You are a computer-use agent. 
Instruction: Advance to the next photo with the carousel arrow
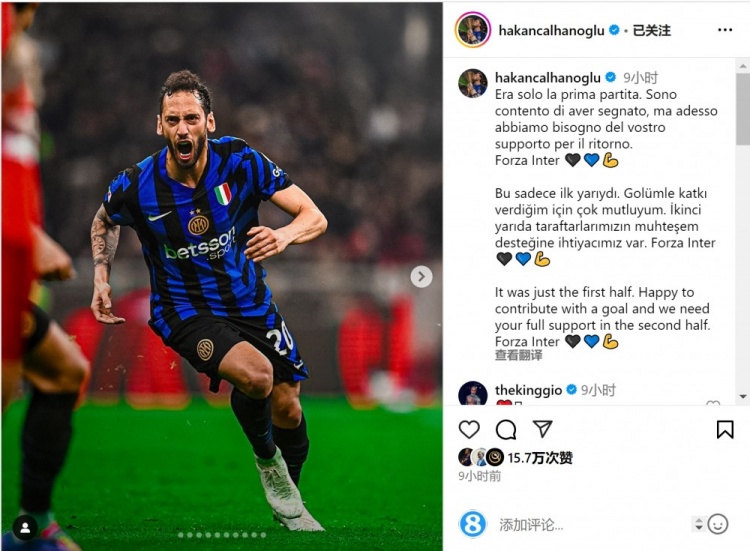click(421, 276)
